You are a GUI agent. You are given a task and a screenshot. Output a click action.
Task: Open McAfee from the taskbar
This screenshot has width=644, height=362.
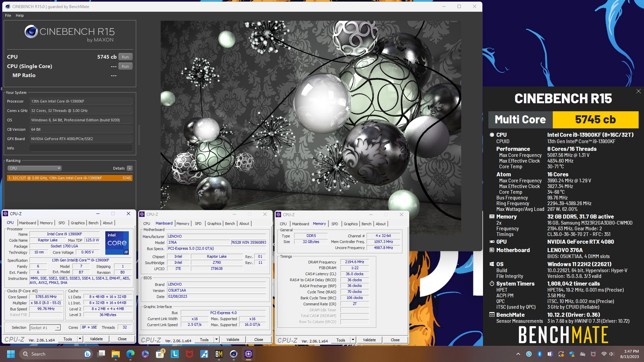[190, 354]
